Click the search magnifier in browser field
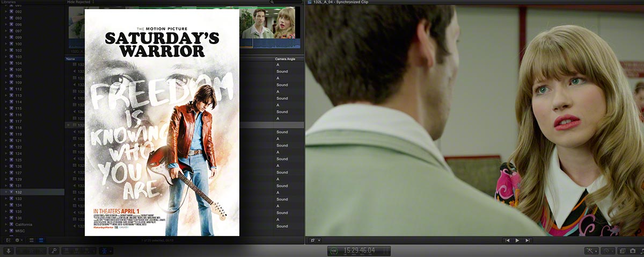 273,2
